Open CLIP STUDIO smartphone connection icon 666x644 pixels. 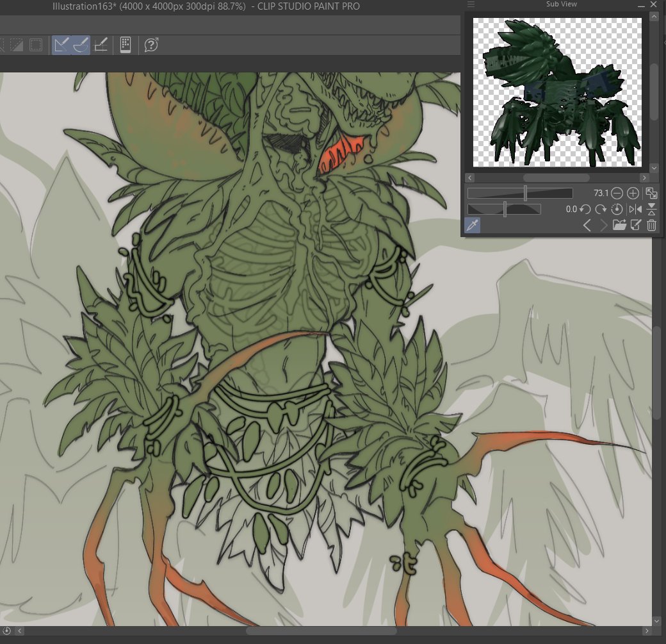pos(126,45)
